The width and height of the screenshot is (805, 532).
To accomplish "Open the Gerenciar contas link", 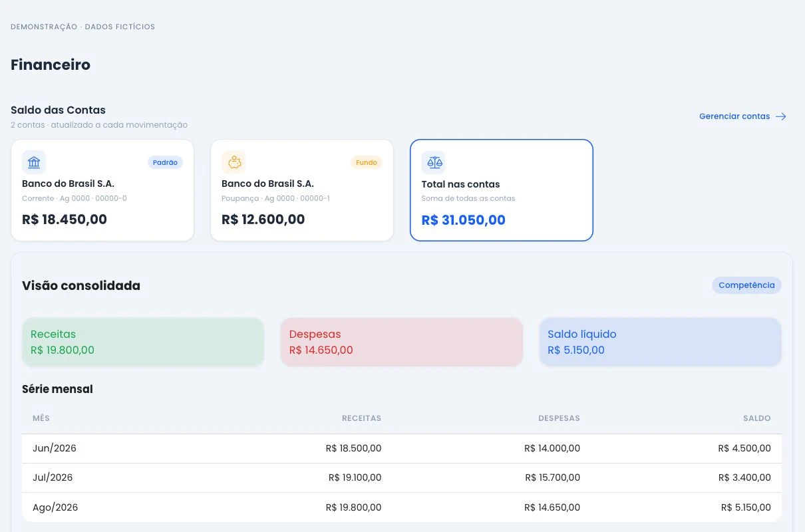I will 742,116.
